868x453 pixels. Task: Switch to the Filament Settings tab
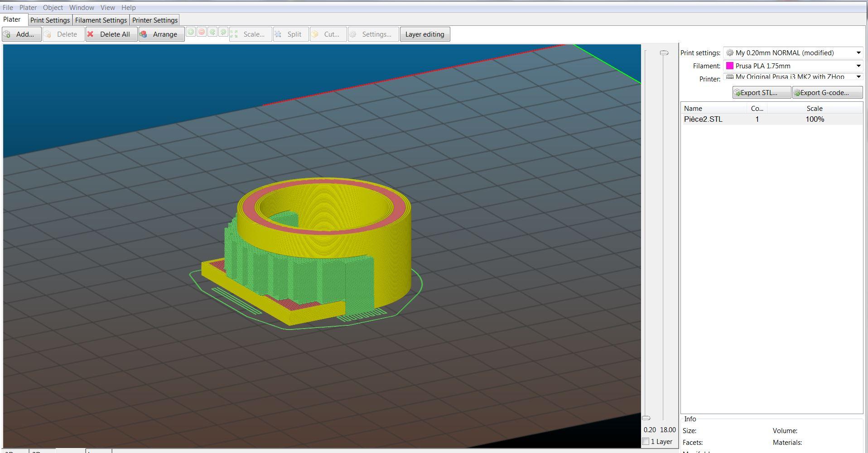pyautogui.click(x=101, y=20)
